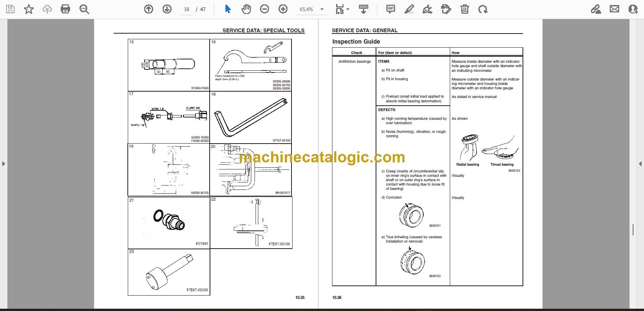This screenshot has width=644, height=311.
Task: Click 'a) Fit on shaft' item
Action: click(x=393, y=70)
